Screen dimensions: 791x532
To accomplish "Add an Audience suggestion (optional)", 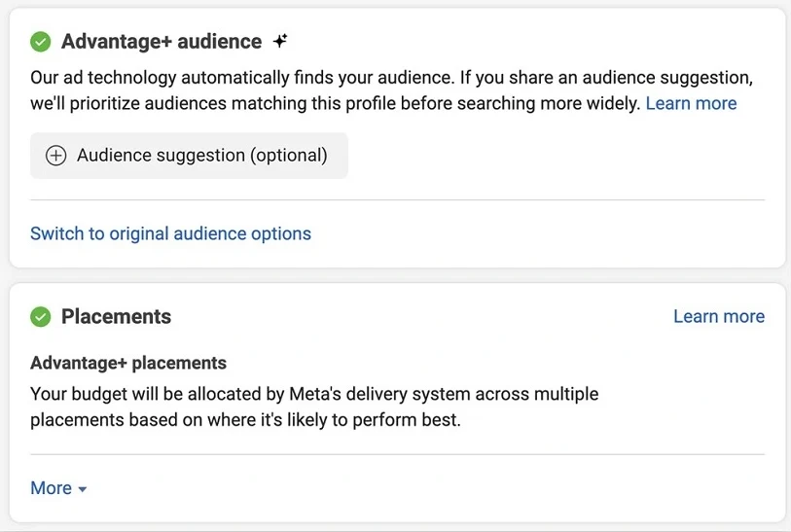I will click(189, 156).
